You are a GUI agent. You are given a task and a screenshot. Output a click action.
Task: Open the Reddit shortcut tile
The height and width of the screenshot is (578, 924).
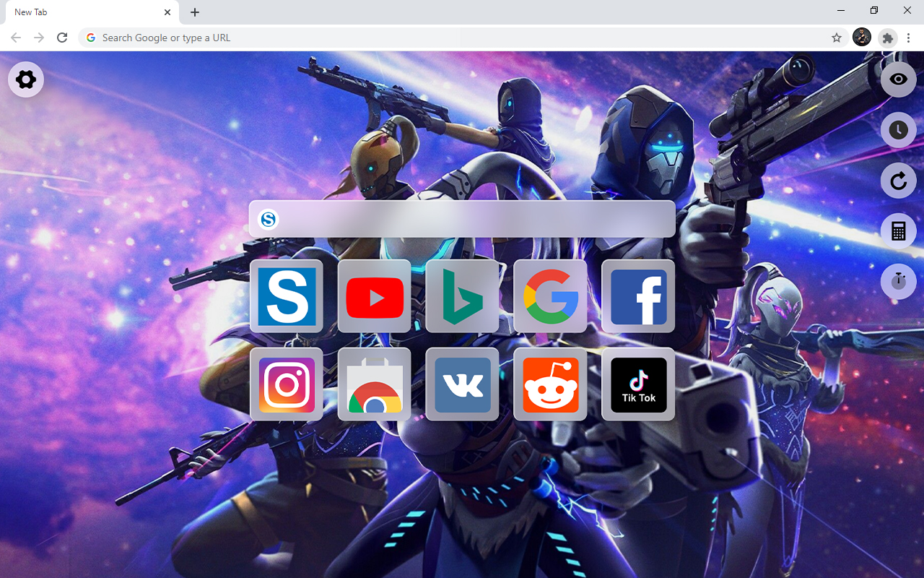[551, 384]
